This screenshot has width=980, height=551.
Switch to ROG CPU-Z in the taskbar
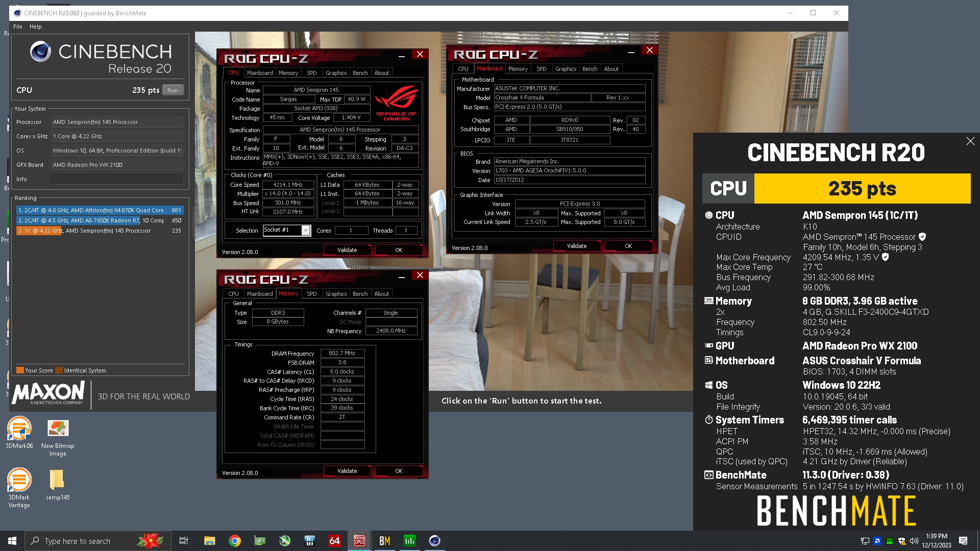coord(359,541)
